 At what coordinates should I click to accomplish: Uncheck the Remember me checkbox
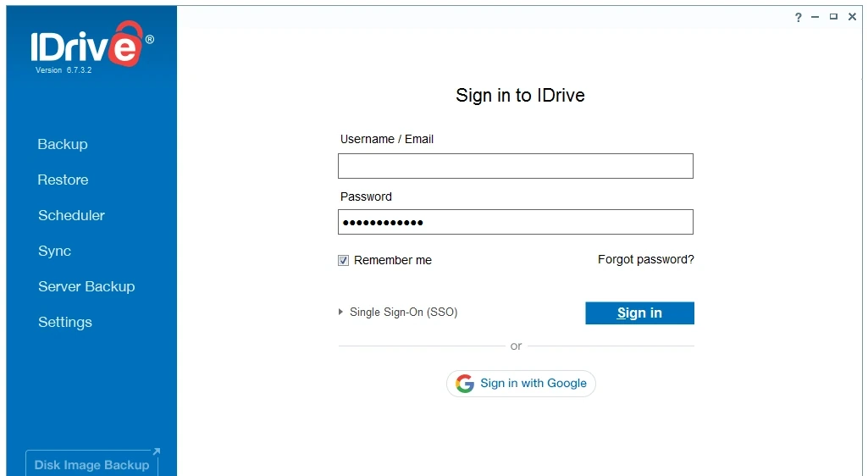(343, 260)
